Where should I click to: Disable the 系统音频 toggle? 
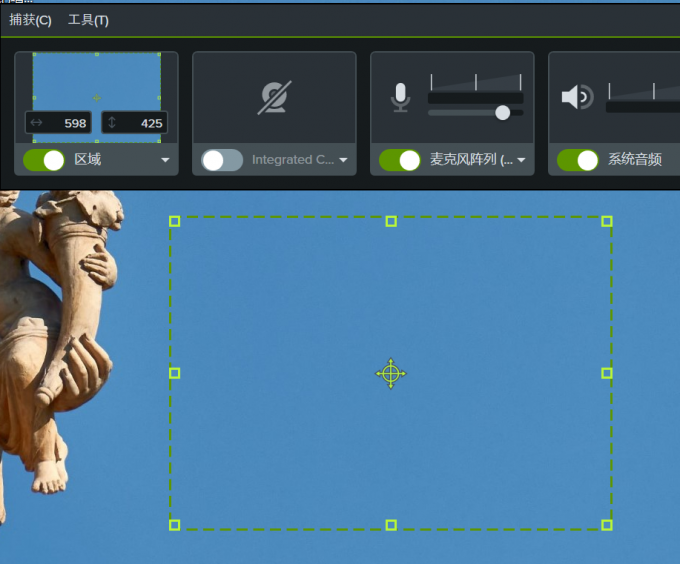click(578, 160)
